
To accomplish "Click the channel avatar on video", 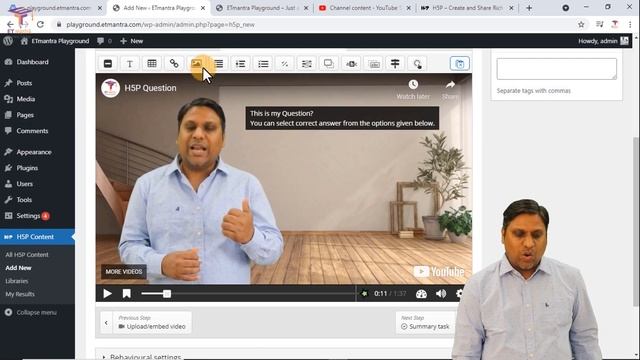I will (x=110, y=88).
